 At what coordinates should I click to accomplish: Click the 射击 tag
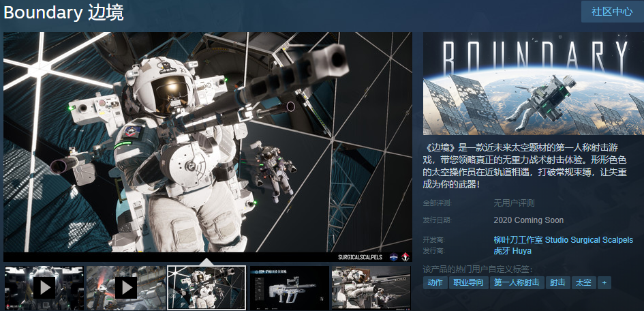click(x=557, y=282)
